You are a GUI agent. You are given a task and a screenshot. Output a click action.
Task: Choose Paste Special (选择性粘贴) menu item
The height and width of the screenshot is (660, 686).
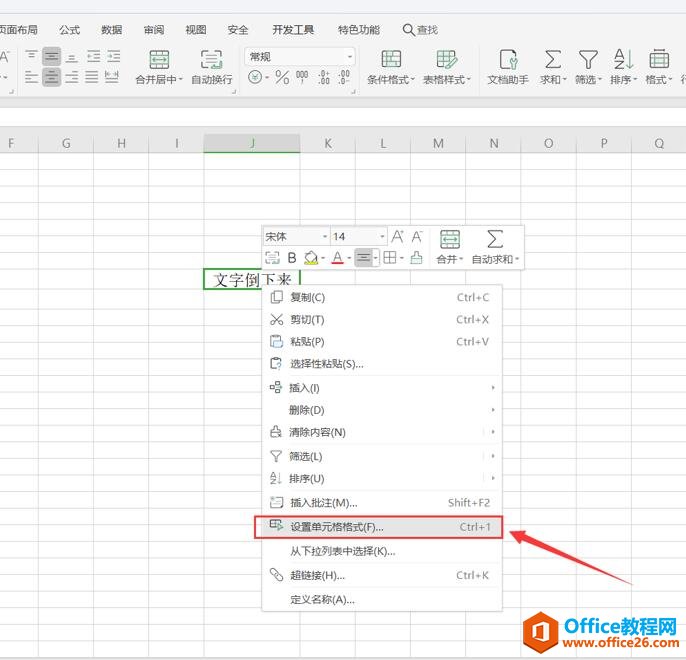tap(382, 364)
